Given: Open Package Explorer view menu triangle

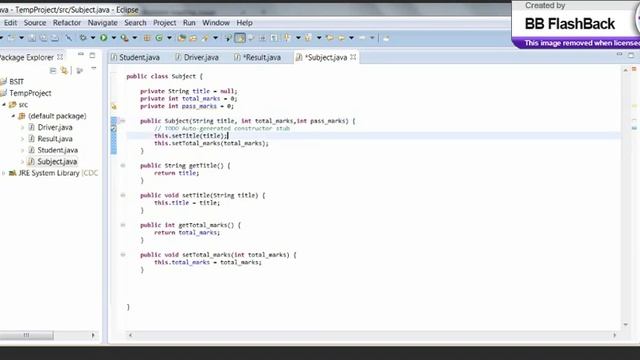Looking at the screenshot, I should tap(93, 69).
